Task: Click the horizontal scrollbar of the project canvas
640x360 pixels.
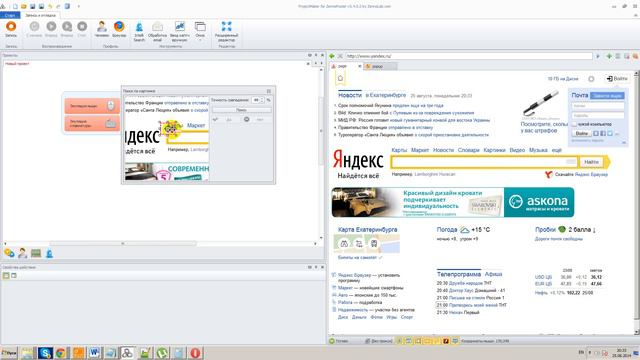Action: (123, 244)
